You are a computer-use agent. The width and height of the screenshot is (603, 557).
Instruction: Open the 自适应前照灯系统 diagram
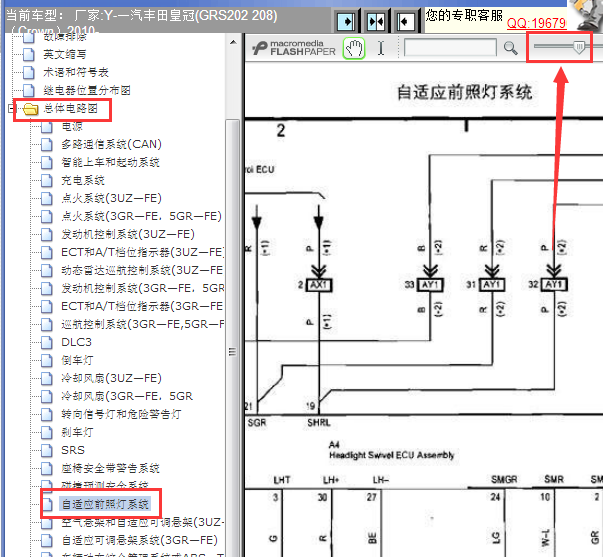[104, 503]
